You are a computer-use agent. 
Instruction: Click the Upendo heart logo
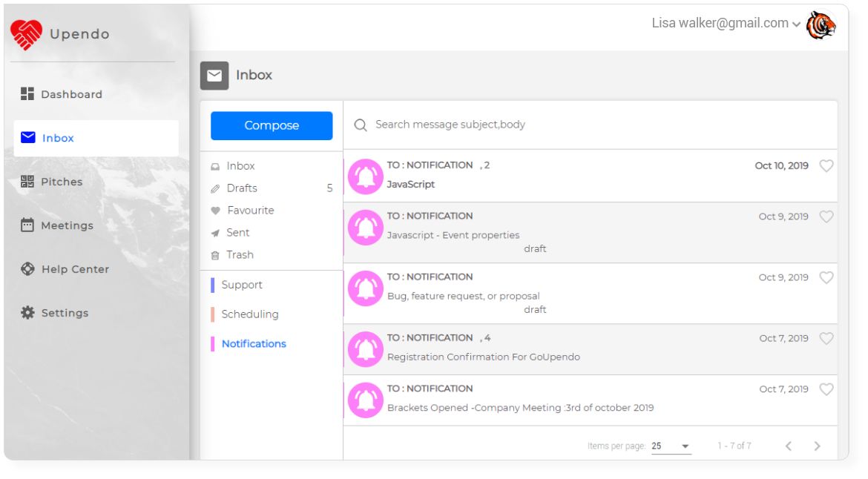click(x=26, y=34)
